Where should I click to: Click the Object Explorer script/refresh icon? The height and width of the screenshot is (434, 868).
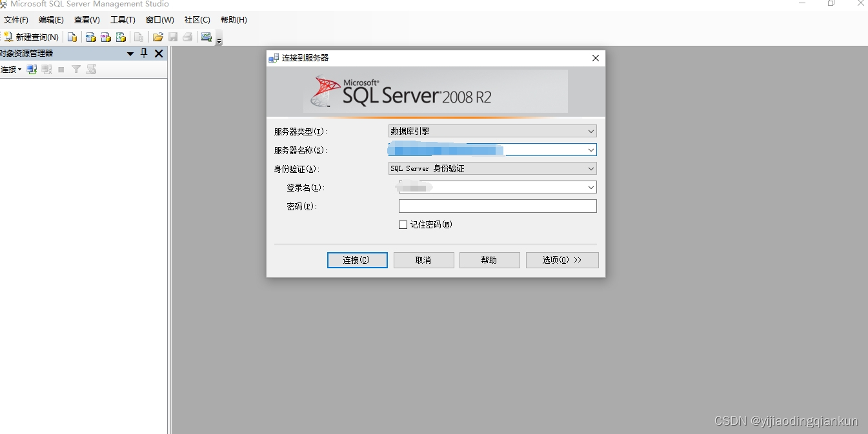[91, 69]
